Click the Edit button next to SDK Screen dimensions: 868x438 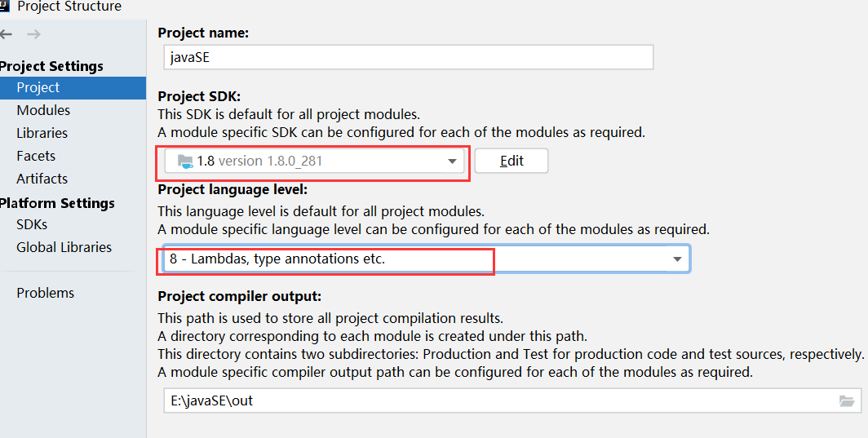coord(511,161)
